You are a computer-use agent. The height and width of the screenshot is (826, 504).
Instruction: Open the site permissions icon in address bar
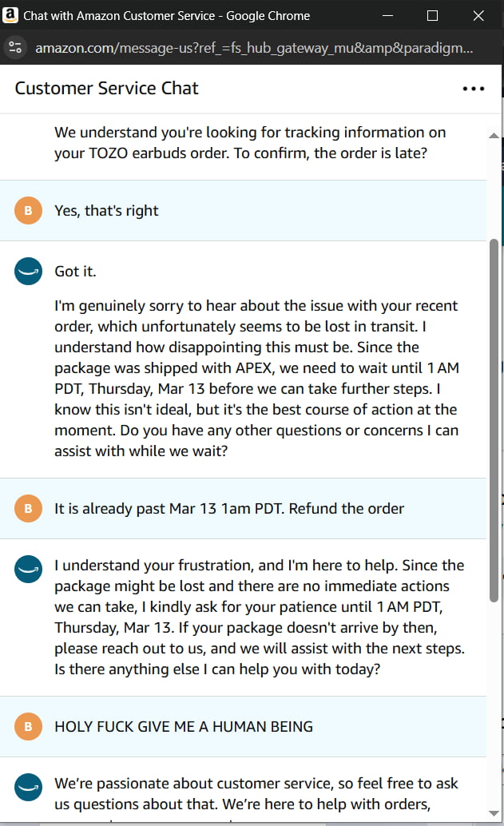point(14,48)
